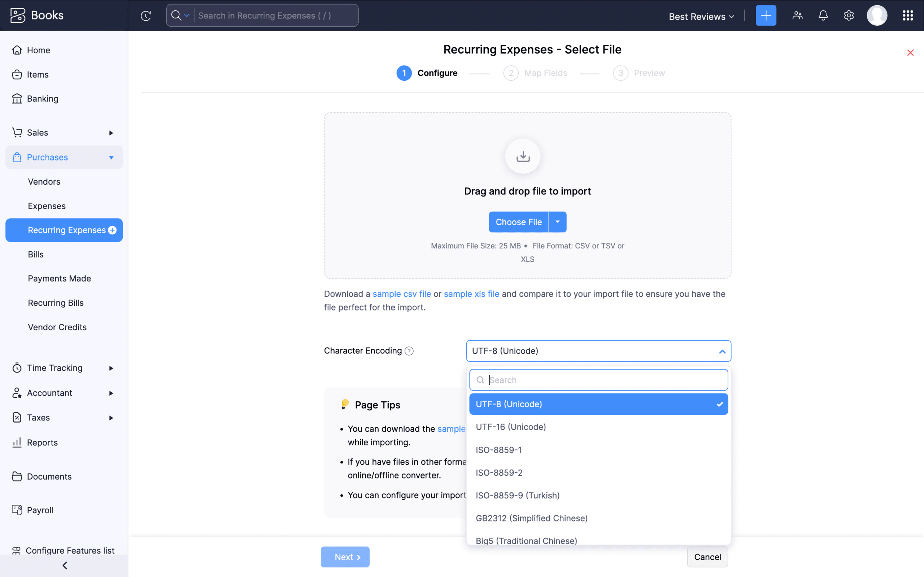Viewport: 924px width, 577px height.
Task: Click the Next button
Action: [345, 557]
